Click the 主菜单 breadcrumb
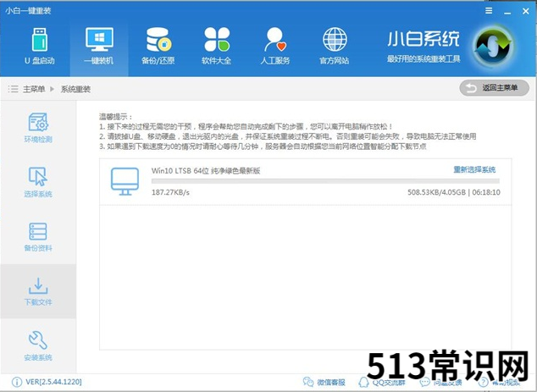537x392 pixels. click(34, 90)
